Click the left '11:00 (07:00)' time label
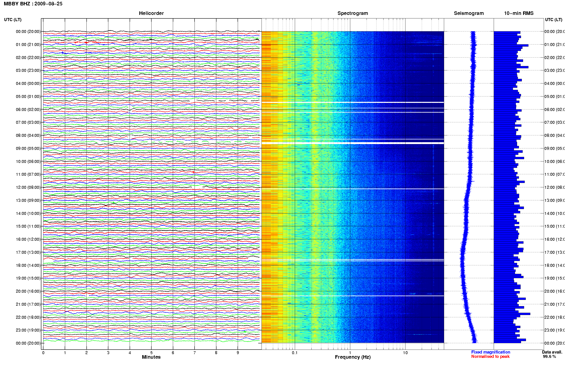 point(28,174)
